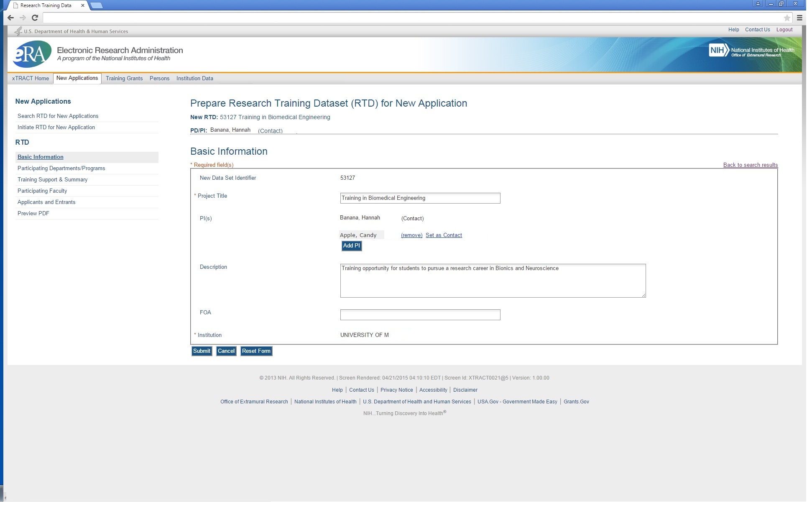This screenshot has width=812, height=510.
Task: Click the browser reload icon
Action: (x=35, y=18)
